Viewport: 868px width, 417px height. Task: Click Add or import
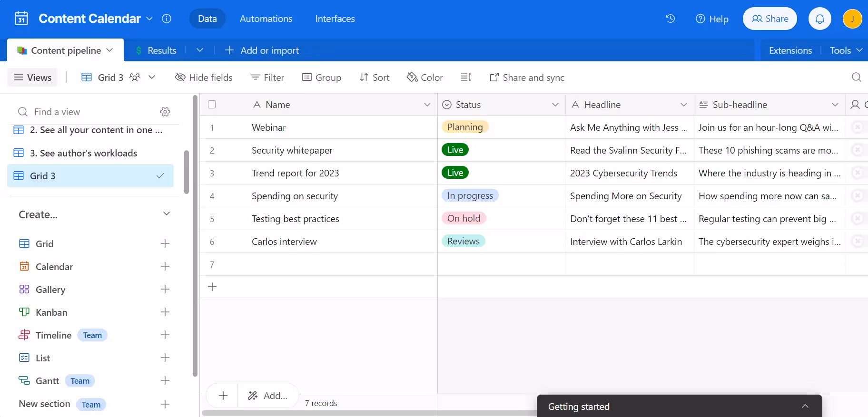(262, 50)
